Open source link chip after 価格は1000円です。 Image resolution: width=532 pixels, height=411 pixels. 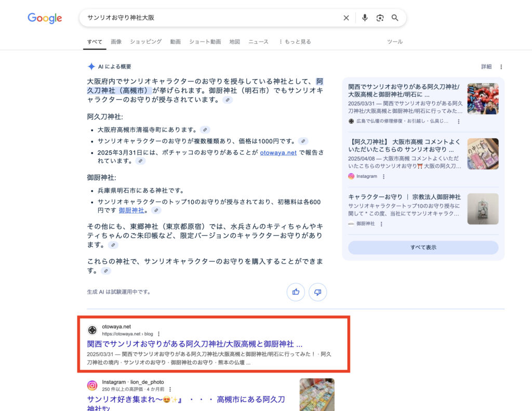pyautogui.click(x=303, y=141)
